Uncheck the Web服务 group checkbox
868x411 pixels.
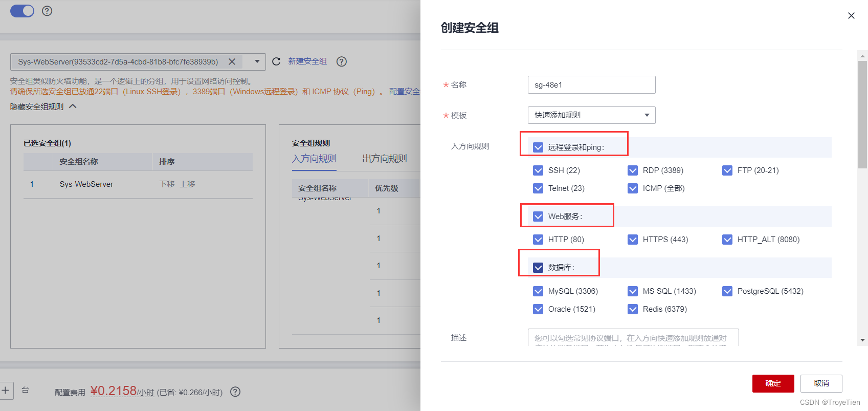[x=538, y=217]
